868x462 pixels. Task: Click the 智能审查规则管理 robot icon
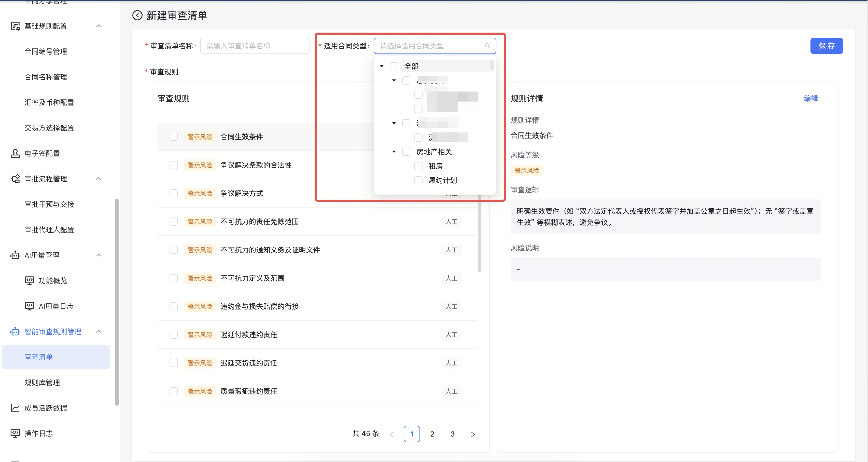pyautogui.click(x=15, y=332)
